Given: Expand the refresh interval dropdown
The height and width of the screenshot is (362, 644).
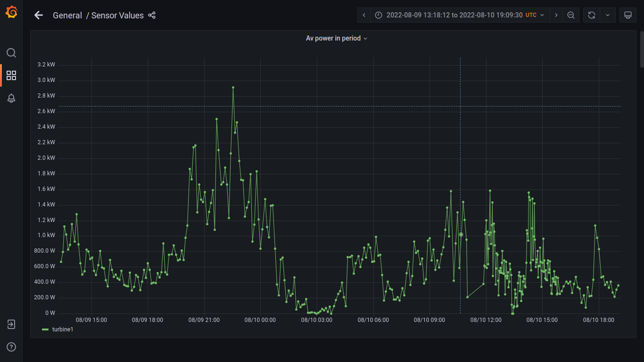Looking at the screenshot, I should (608, 15).
